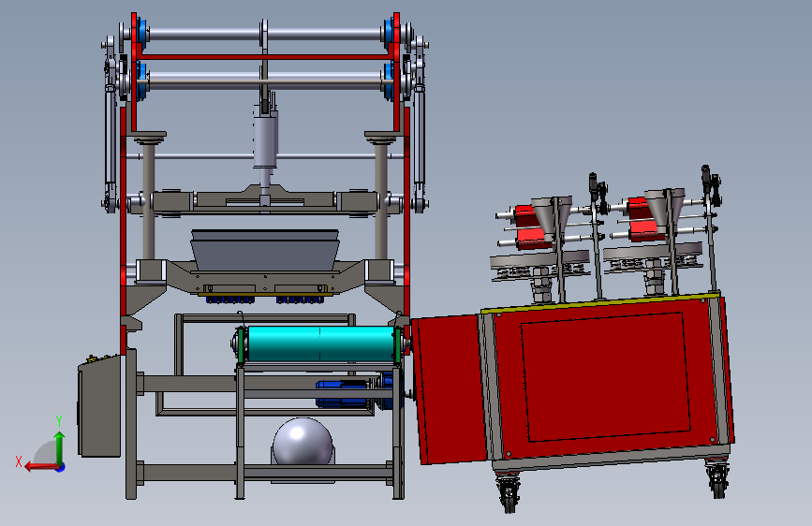
Task: Select the left caster wheel under the cabinet
Action: (x=509, y=494)
